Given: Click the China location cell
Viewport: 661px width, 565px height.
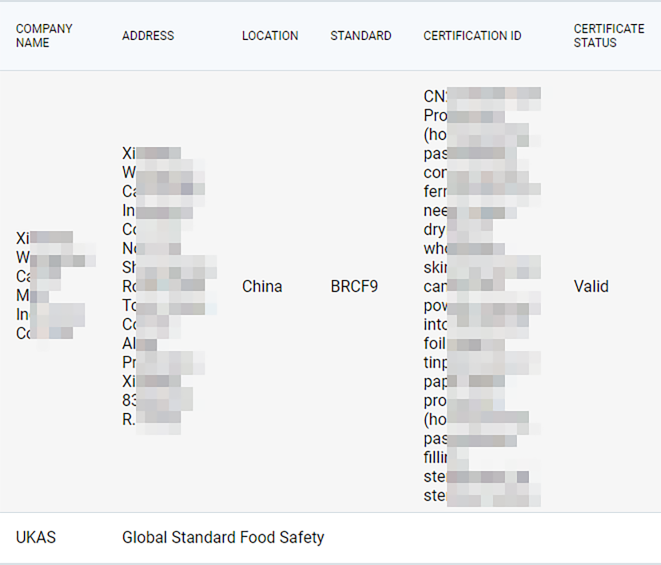Looking at the screenshot, I should [262, 286].
